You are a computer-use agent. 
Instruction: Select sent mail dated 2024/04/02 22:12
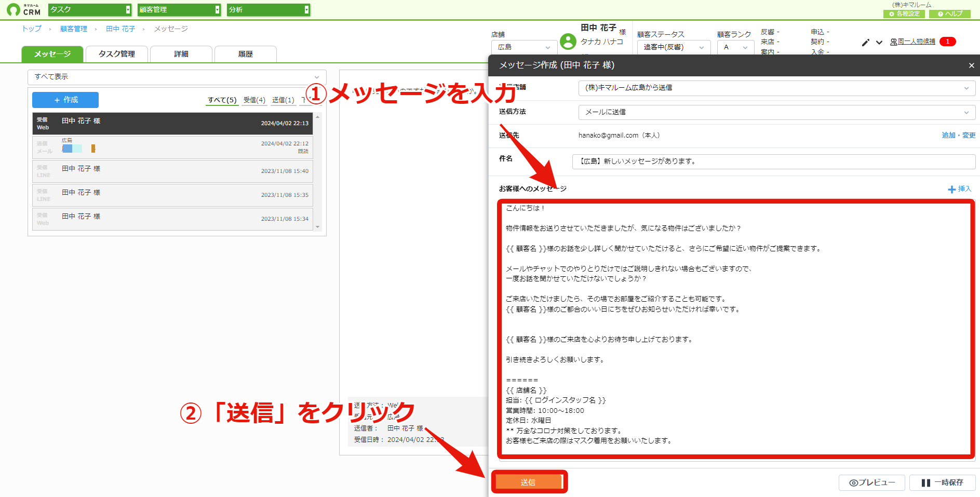pos(172,147)
